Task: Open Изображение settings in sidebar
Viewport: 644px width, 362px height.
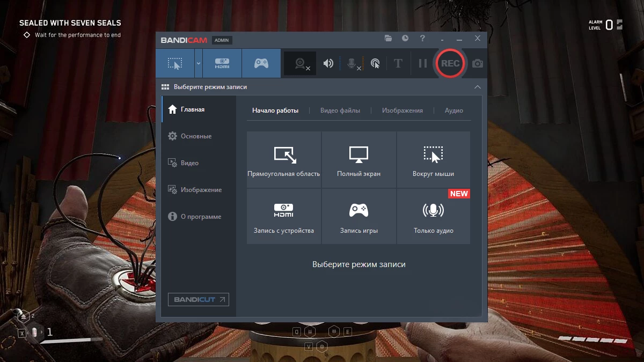Action: point(199,190)
